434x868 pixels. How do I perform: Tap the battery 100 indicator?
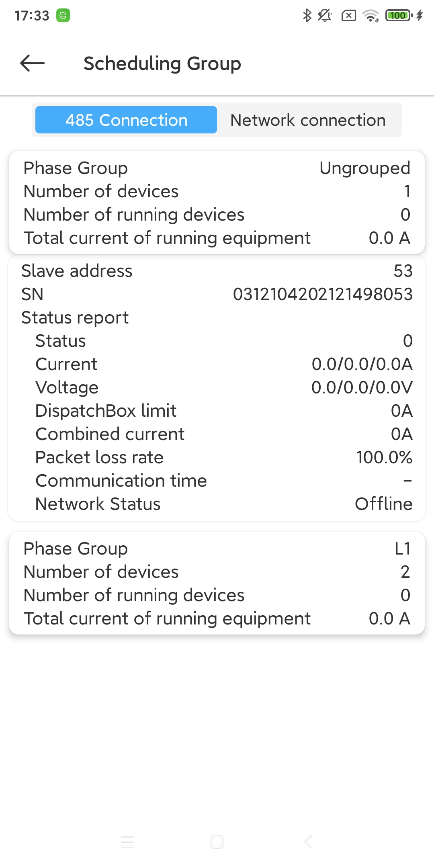click(x=398, y=16)
